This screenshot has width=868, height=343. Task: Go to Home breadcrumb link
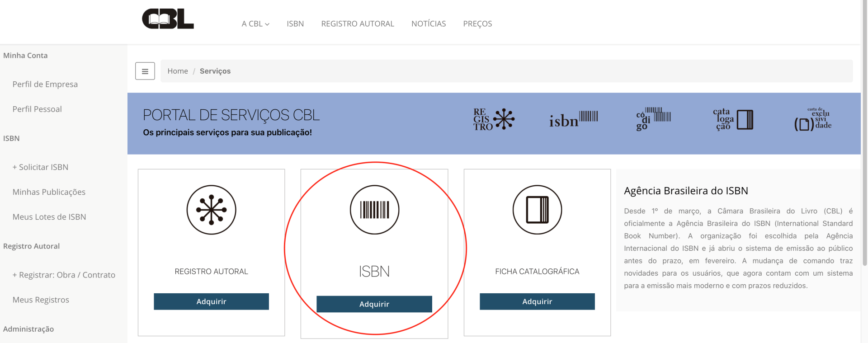tap(178, 71)
